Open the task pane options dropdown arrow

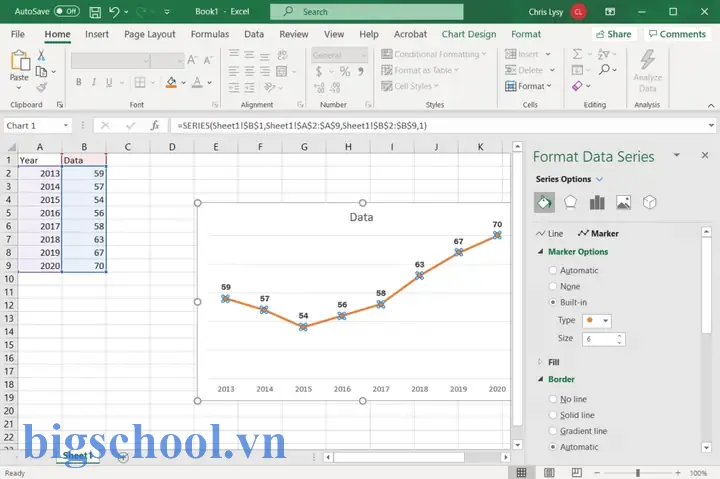tap(676, 155)
